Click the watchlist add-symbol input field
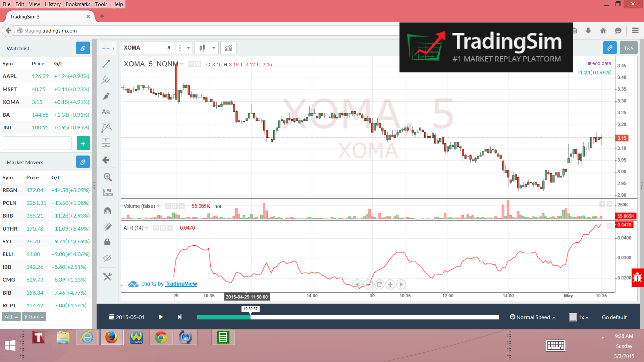 click(37, 143)
